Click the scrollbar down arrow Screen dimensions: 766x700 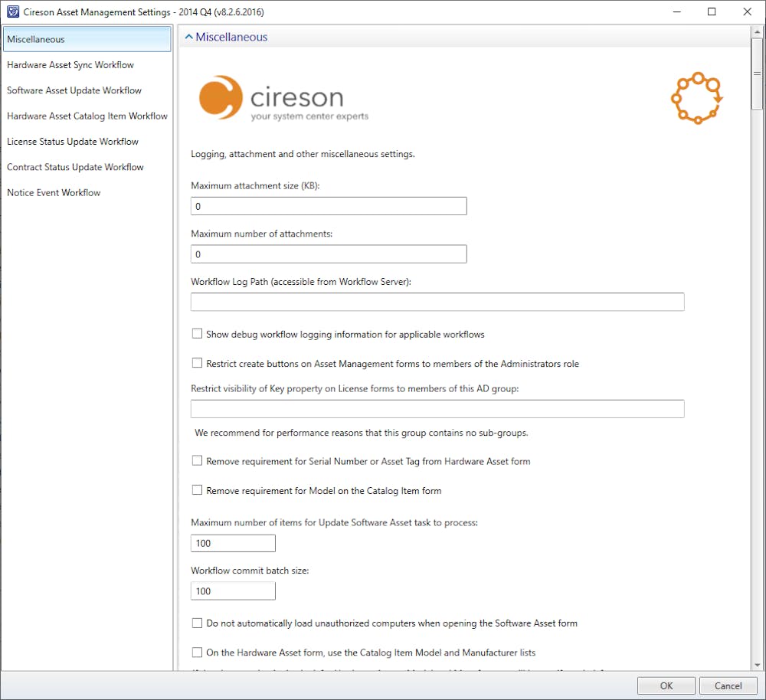[757, 665]
